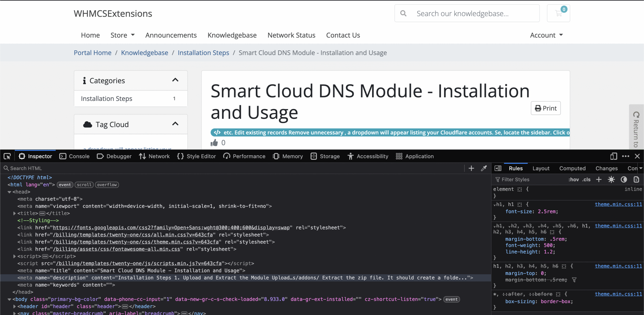Viewport: 644px width, 315px height.
Task: Toggle the dark color scheme simulation
Action: (x=624, y=179)
